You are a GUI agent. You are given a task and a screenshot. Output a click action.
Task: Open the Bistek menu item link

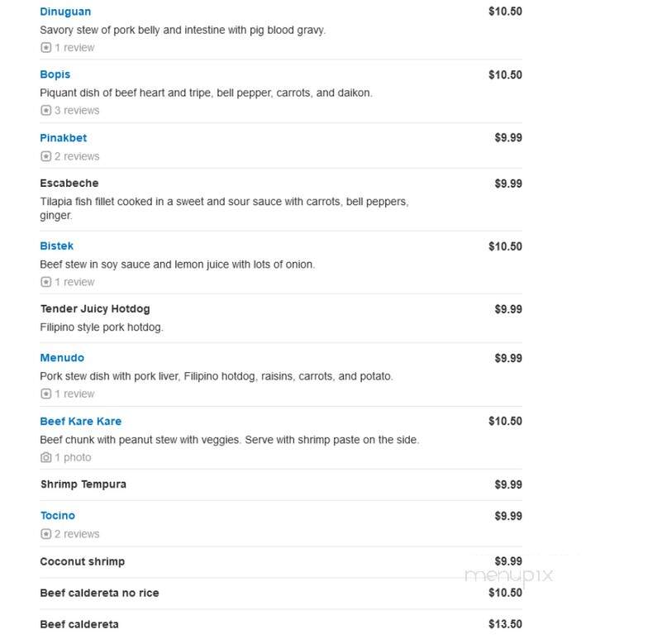point(56,246)
